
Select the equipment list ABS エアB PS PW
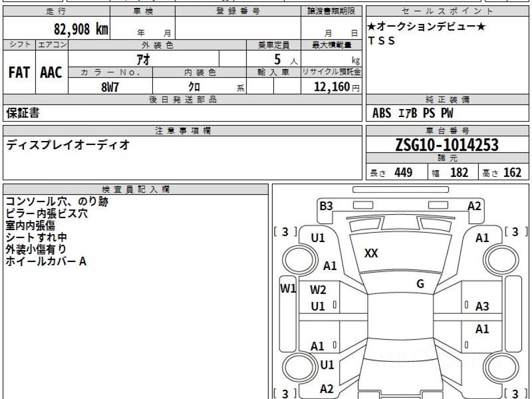click(x=413, y=113)
